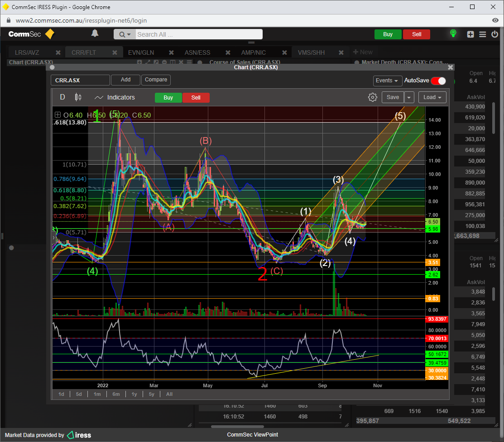Open the chart settings gear
504x442 pixels.
pyautogui.click(x=372, y=97)
